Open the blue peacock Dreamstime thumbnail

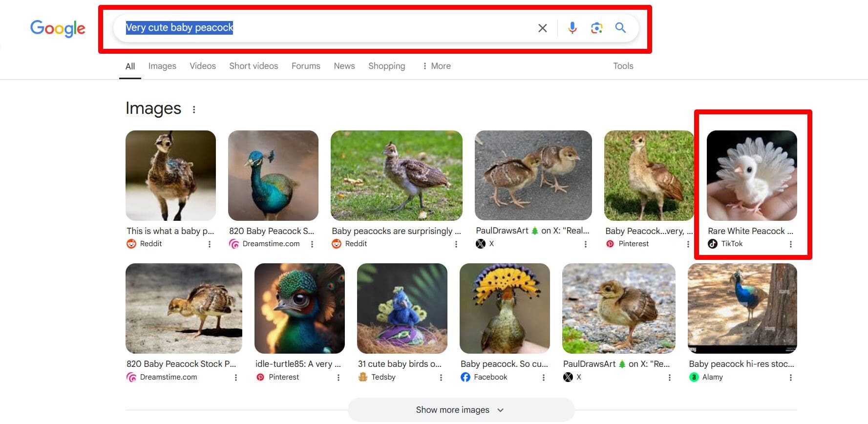tap(273, 175)
